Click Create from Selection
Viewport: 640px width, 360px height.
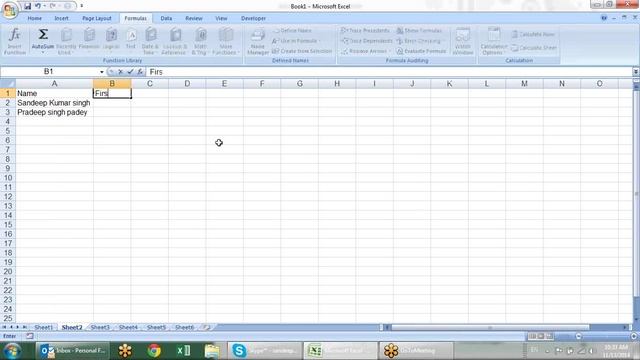point(302,51)
